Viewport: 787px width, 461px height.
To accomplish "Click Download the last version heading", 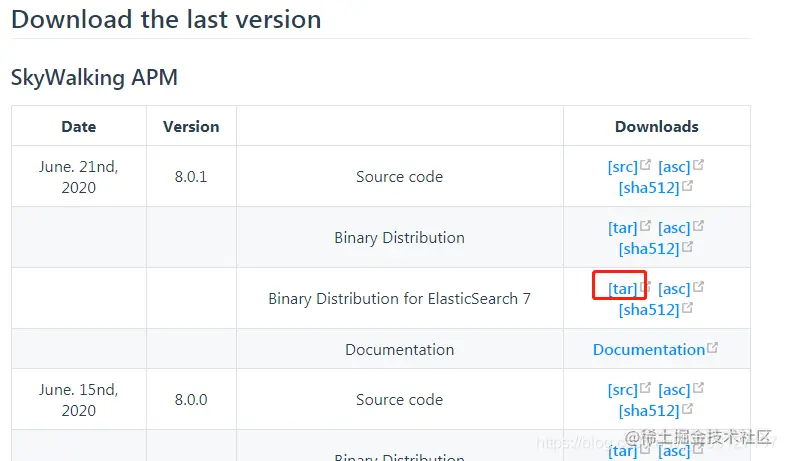I will [166, 20].
